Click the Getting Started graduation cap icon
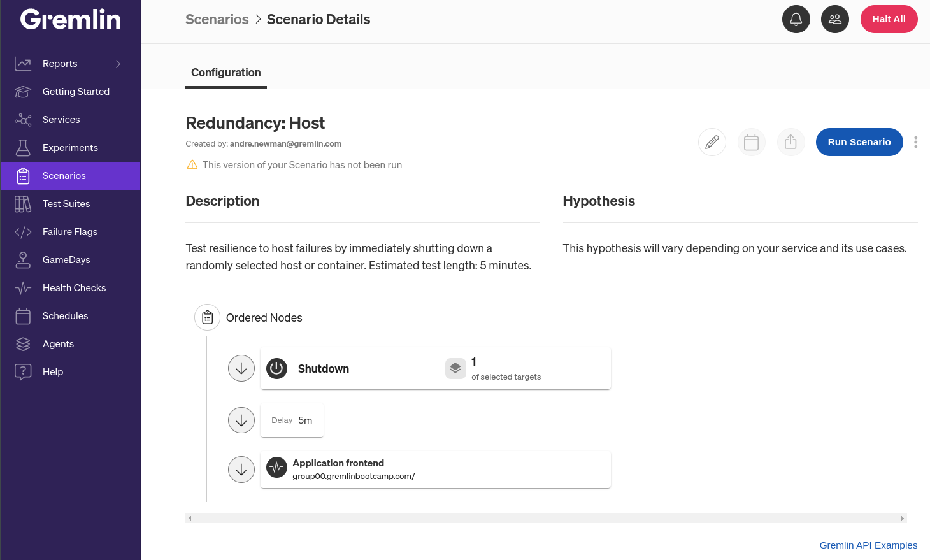Image resolution: width=930 pixels, height=560 pixels. [x=23, y=92]
